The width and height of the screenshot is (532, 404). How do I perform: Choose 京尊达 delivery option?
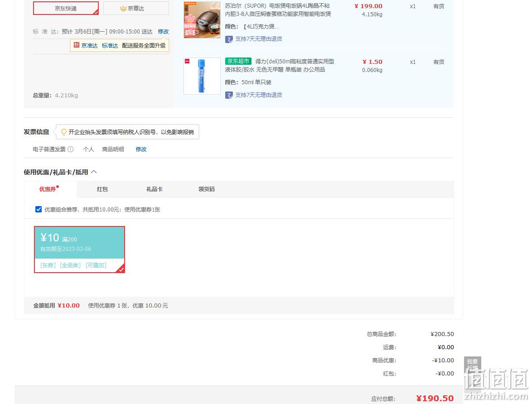click(x=136, y=8)
